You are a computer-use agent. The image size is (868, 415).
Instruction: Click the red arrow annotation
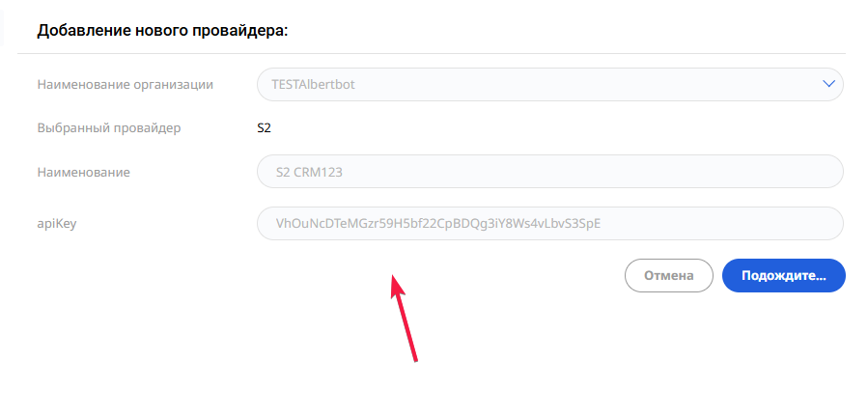pos(404,318)
